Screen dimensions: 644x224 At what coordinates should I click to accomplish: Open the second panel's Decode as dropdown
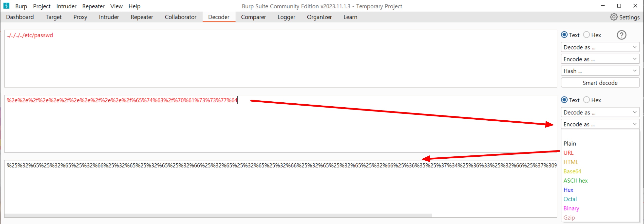(600, 112)
